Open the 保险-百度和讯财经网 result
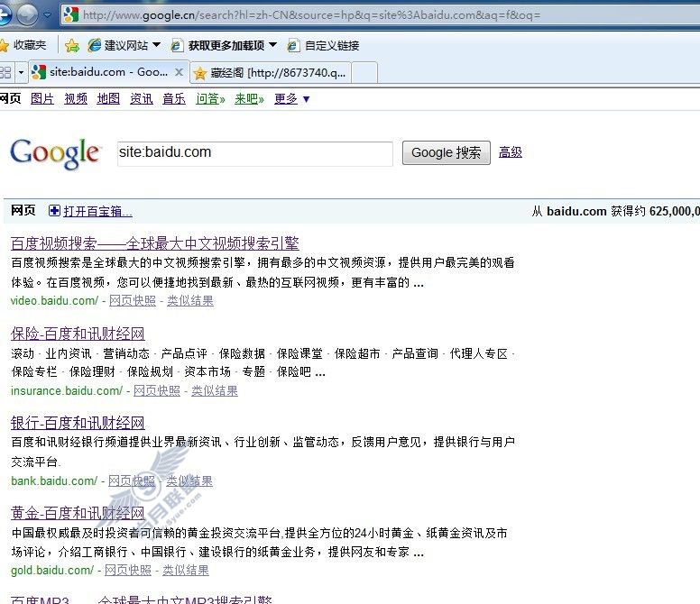This screenshot has height=604, width=700. tap(78, 334)
